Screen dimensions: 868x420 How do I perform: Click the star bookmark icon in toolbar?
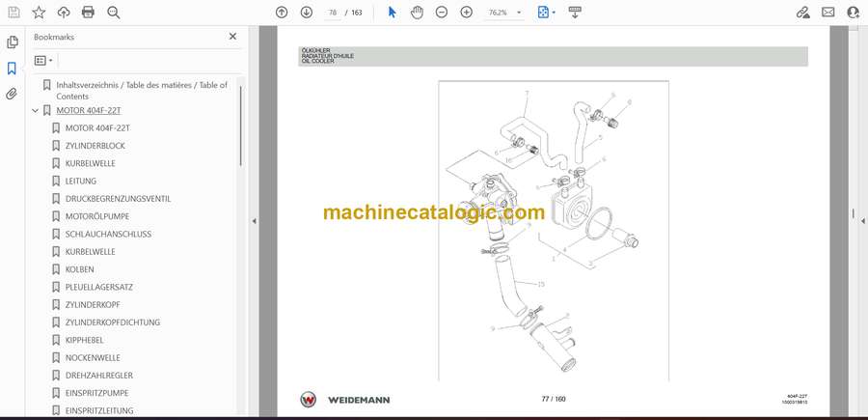pyautogui.click(x=39, y=13)
